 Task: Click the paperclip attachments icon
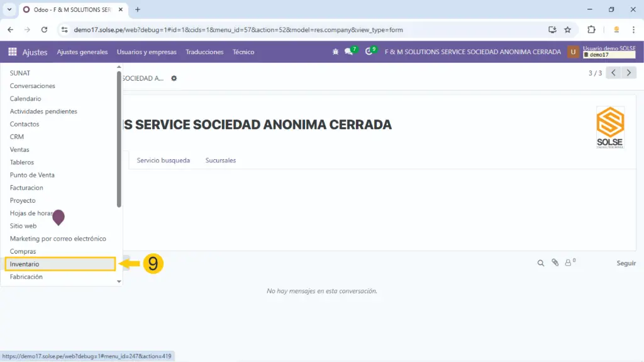click(555, 263)
